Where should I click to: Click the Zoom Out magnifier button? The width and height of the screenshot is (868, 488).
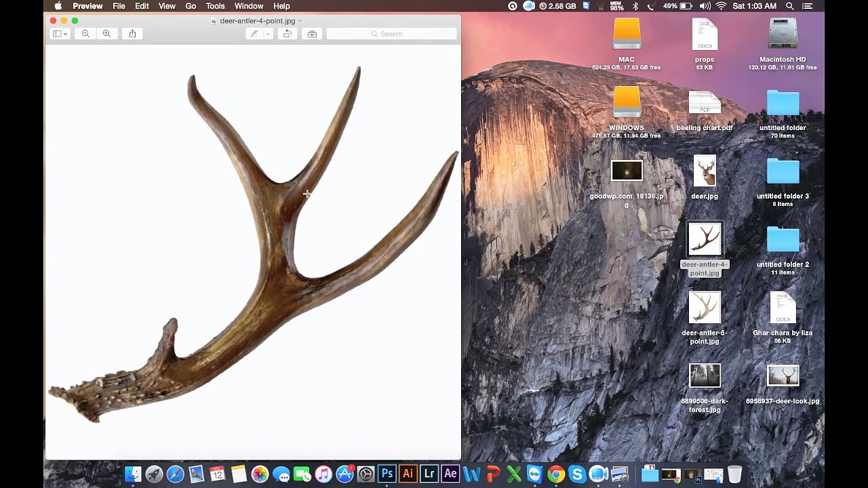pos(85,34)
